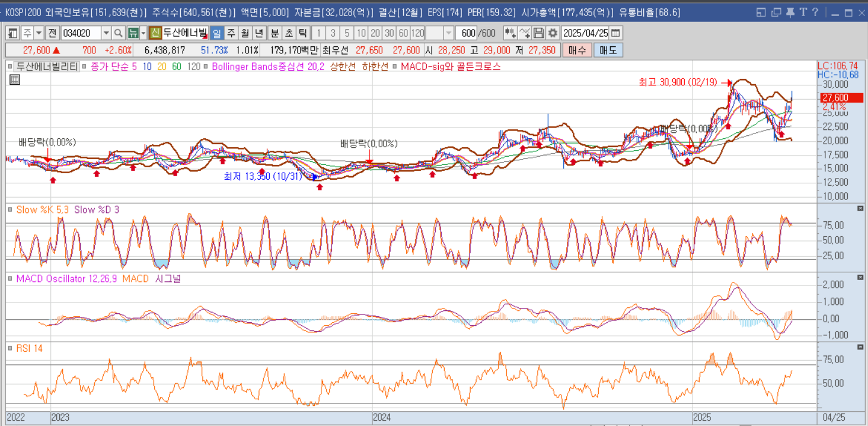Click small square marker beside MACD Oscillator
The width and height of the screenshot is (868, 426).
click(x=11, y=279)
